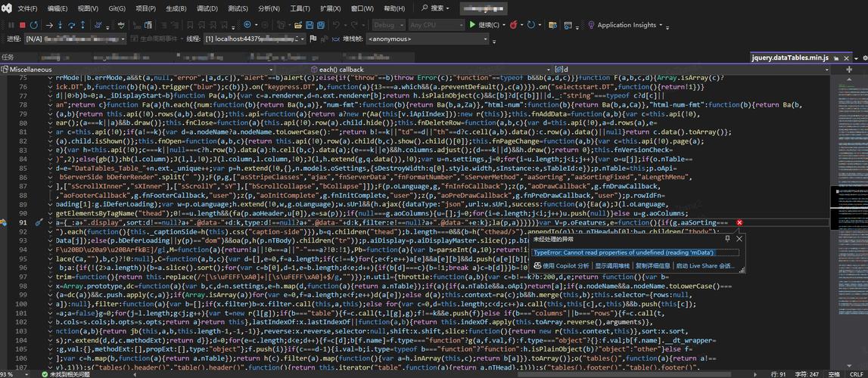The width and height of the screenshot is (868, 378).
Task: Click the Save file disk icon
Action: pyautogui.click(x=309, y=26)
